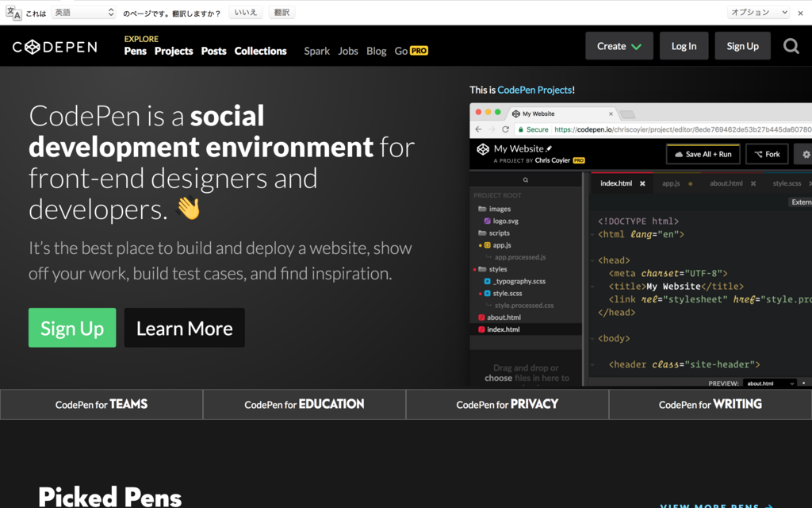Select _typography.scss in file tree
The width and height of the screenshot is (812, 508).
pos(515,282)
